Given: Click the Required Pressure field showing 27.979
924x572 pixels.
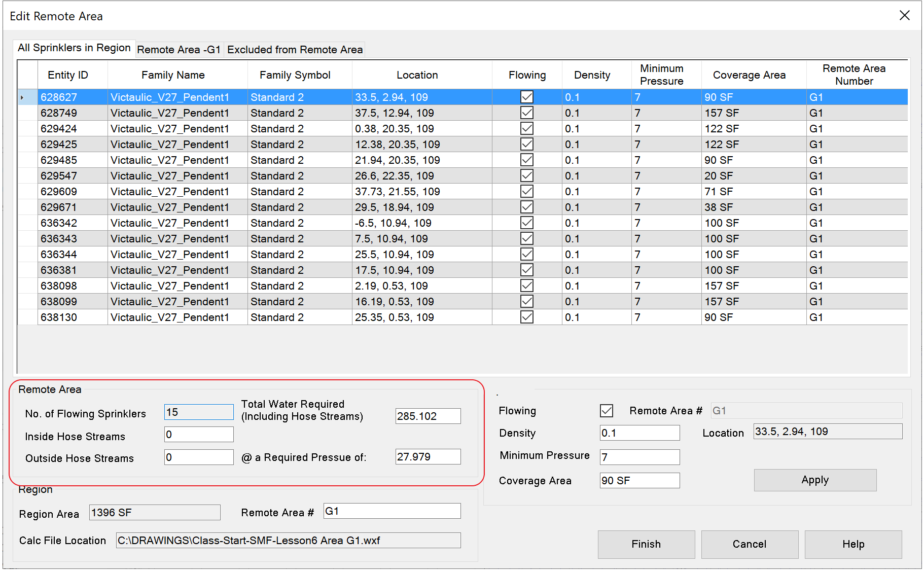Looking at the screenshot, I should coord(428,456).
